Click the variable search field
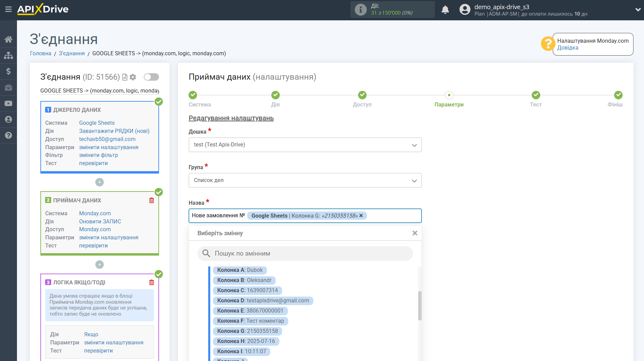This screenshot has width=644, height=361. tap(305, 254)
